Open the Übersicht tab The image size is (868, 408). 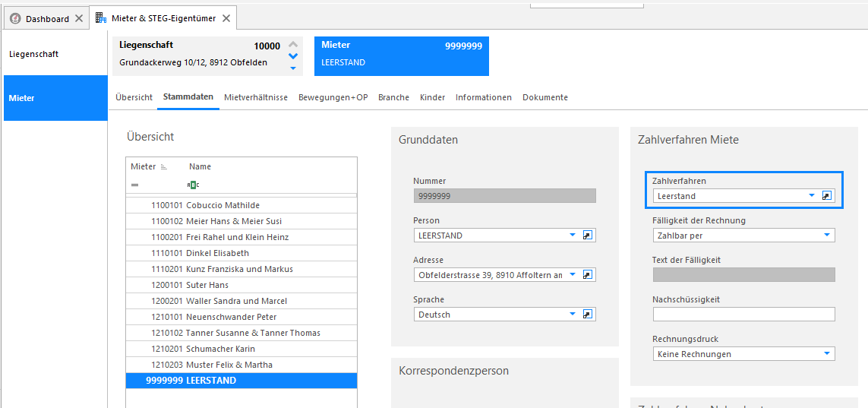[x=134, y=97]
